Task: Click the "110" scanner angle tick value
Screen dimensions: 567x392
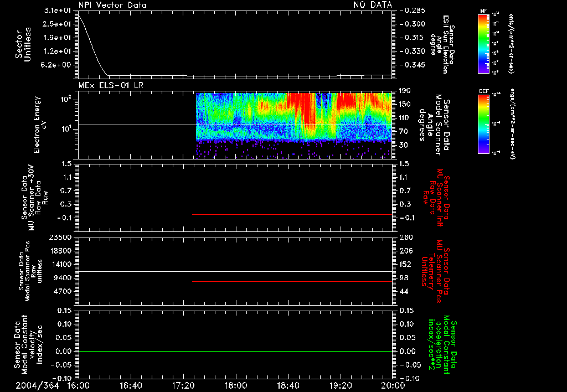Action: tap(405, 118)
